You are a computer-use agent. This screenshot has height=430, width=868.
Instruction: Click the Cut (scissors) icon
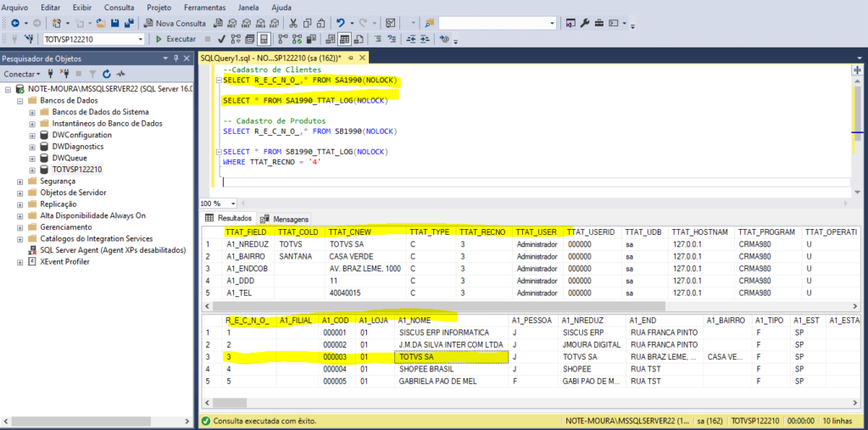click(x=294, y=23)
